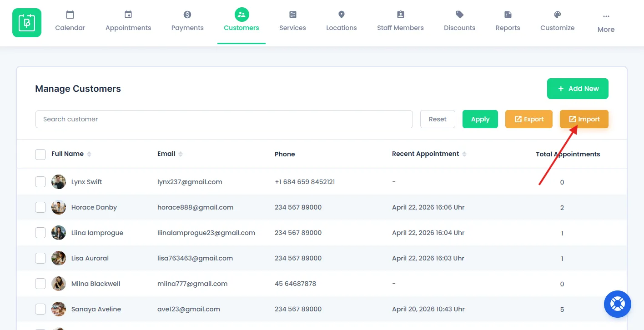The height and width of the screenshot is (330, 644).
Task: Focus the Search customer field
Action: point(224,119)
